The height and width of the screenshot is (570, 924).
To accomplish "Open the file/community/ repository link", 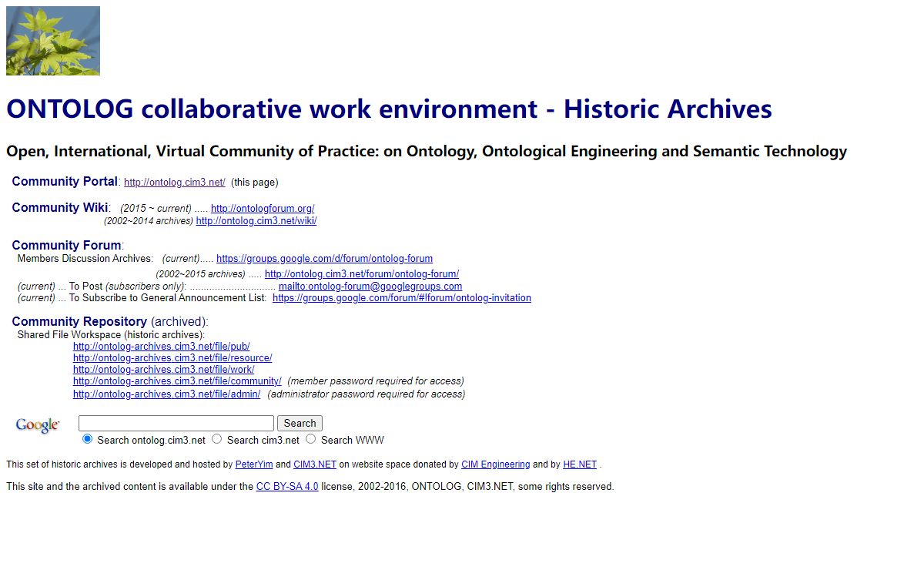I will [177, 381].
